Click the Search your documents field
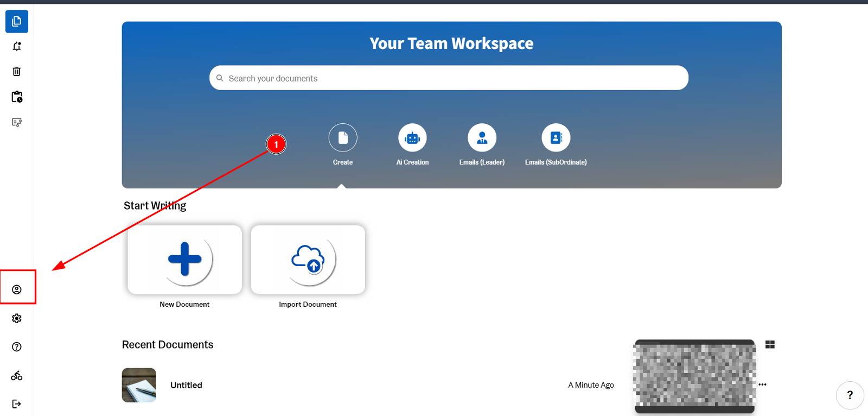This screenshot has width=868, height=416. tap(449, 78)
